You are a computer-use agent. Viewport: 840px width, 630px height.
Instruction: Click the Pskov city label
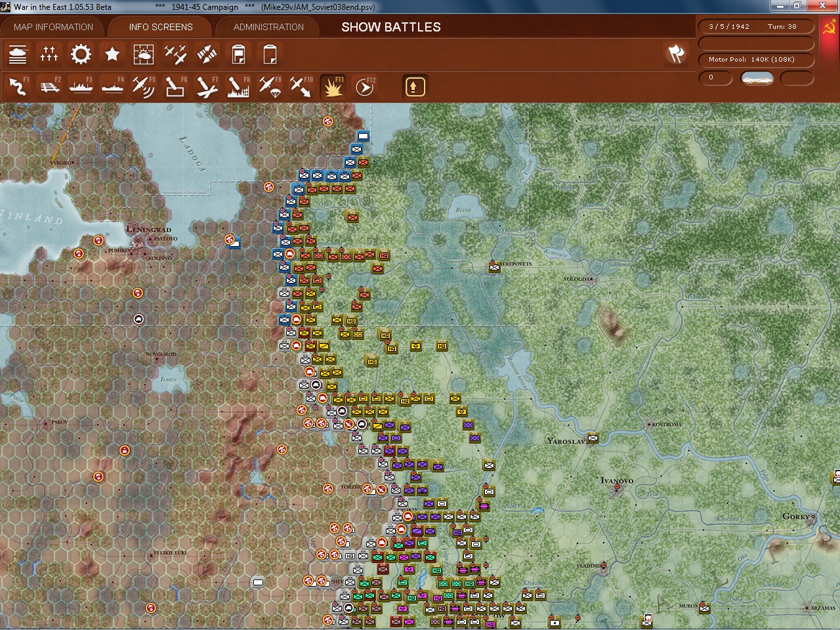[59, 422]
